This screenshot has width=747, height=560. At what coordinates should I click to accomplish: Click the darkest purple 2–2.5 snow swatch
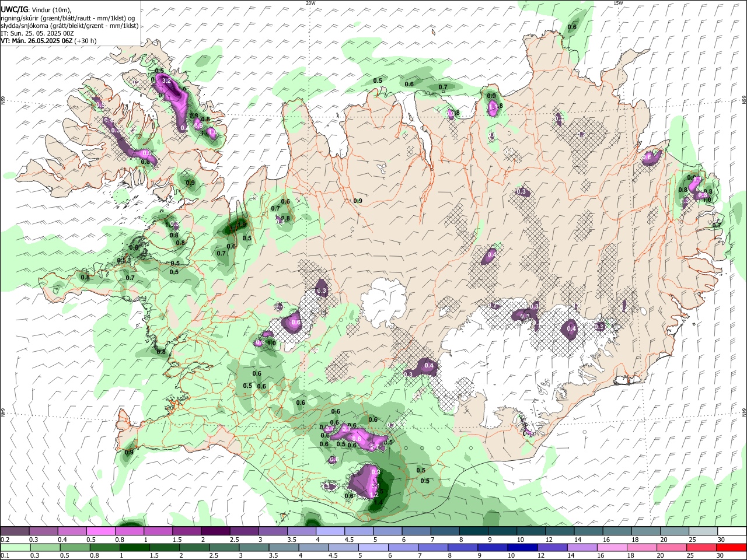pos(215,531)
